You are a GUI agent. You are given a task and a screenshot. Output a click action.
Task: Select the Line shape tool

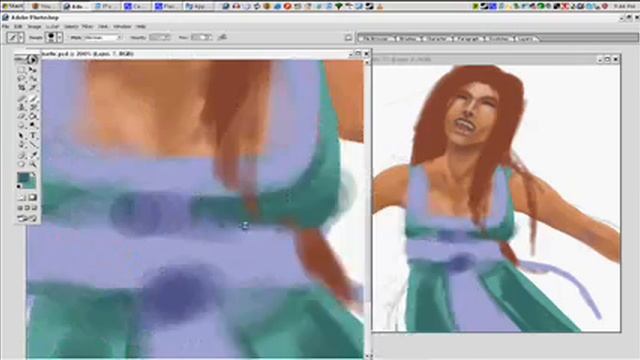click(33, 144)
